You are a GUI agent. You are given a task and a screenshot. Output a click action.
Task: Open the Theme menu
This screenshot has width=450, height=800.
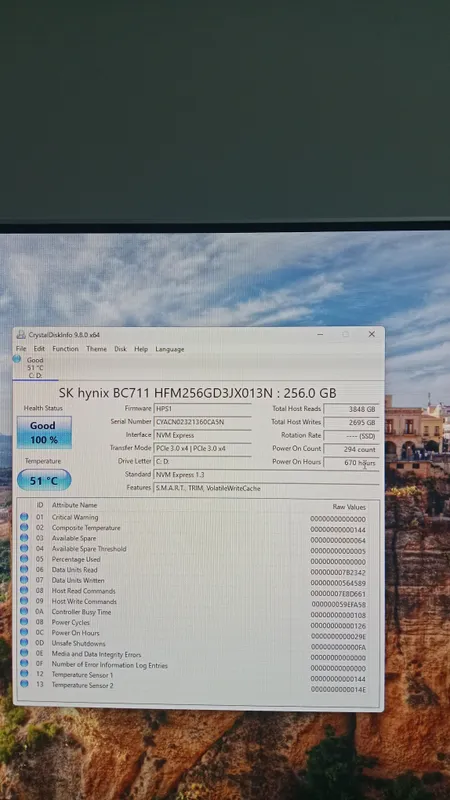[x=96, y=349]
